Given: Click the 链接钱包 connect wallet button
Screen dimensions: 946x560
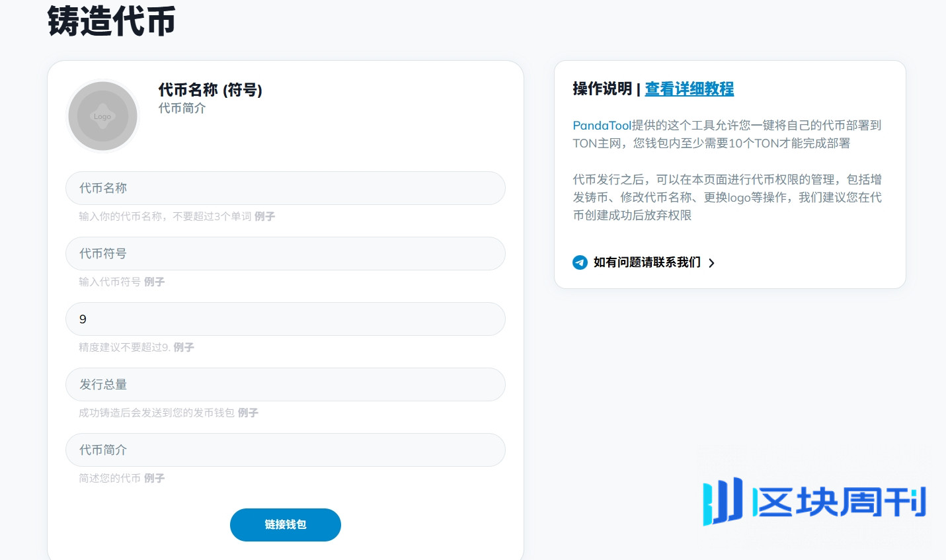Looking at the screenshot, I should coord(286,525).
